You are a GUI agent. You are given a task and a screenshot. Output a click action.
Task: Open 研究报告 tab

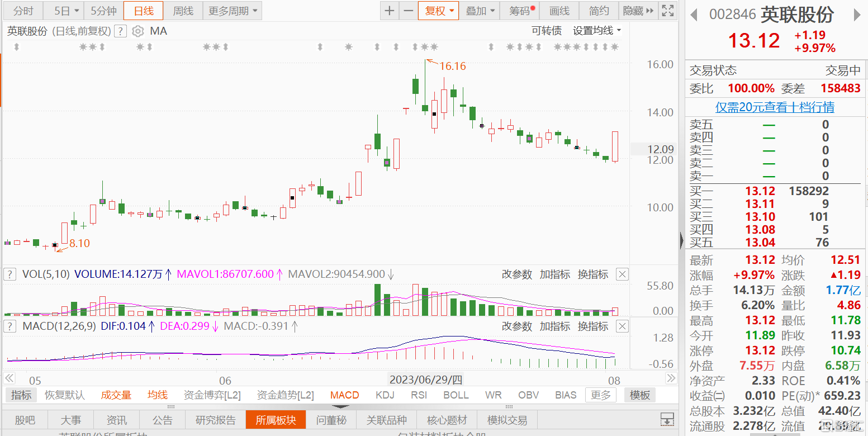(x=216, y=420)
